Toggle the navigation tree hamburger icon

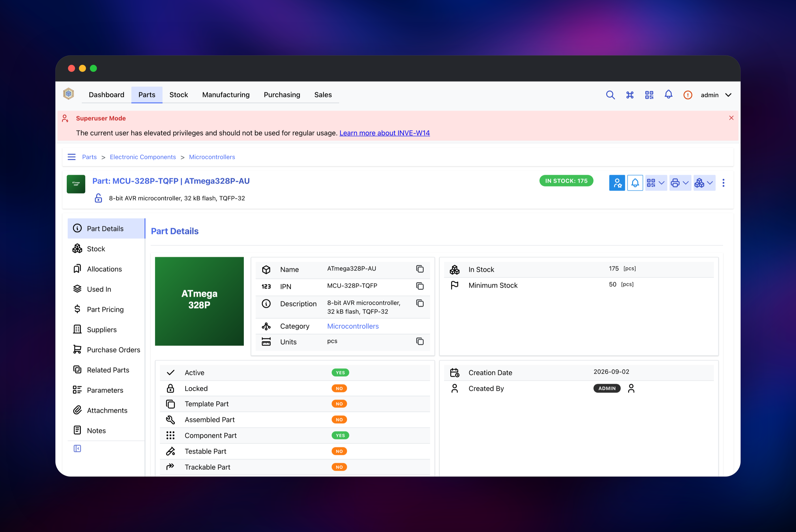(72, 157)
